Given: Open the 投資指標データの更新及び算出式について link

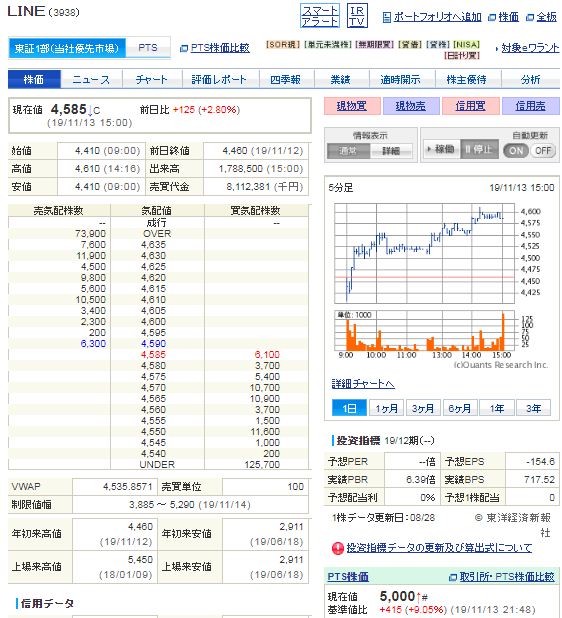Looking at the screenshot, I should click(x=439, y=548).
